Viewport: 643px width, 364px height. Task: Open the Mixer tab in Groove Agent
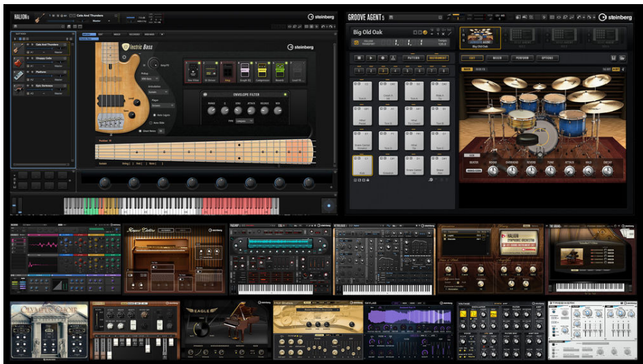[497, 58]
